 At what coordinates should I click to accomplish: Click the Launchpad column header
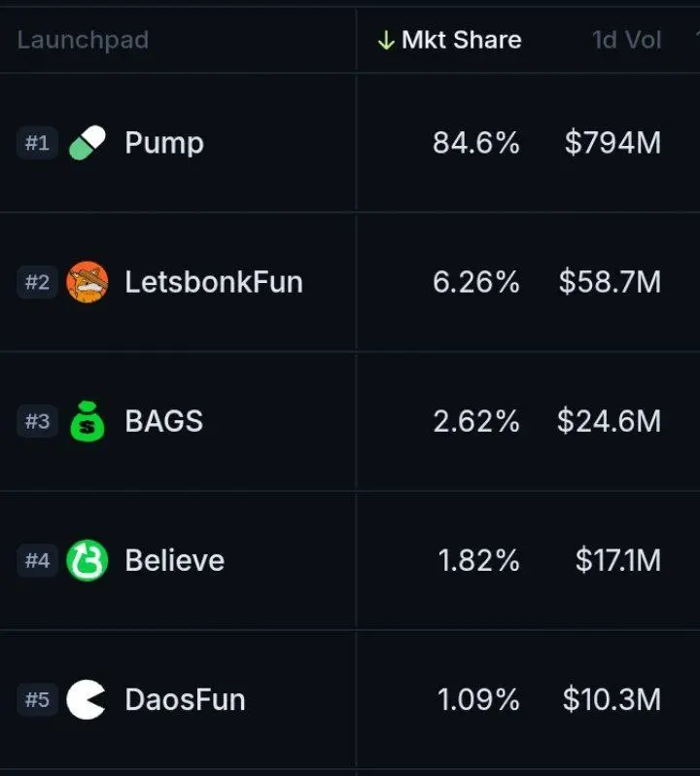83,40
